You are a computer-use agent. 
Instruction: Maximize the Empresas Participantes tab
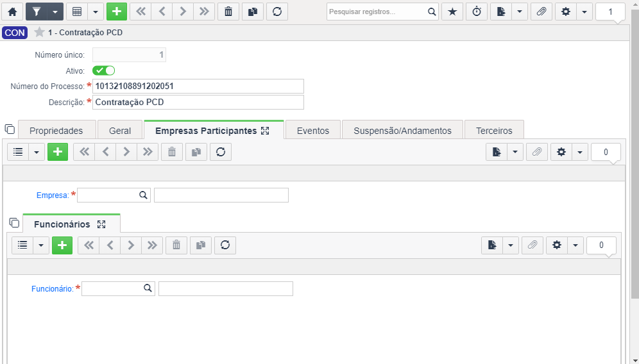pos(266,131)
